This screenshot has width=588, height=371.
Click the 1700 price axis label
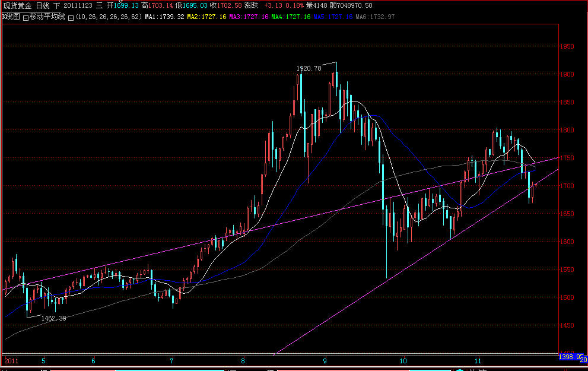click(567, 186)
